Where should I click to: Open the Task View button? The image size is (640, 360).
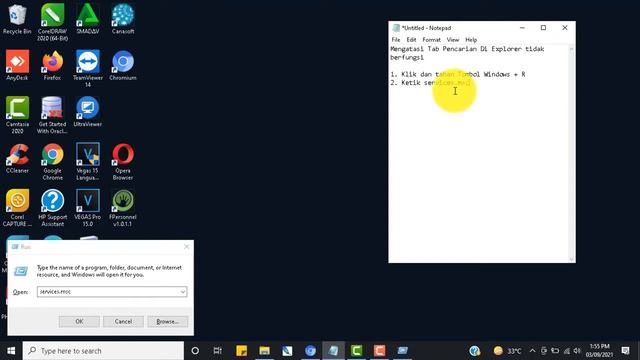tap(218, 351)
